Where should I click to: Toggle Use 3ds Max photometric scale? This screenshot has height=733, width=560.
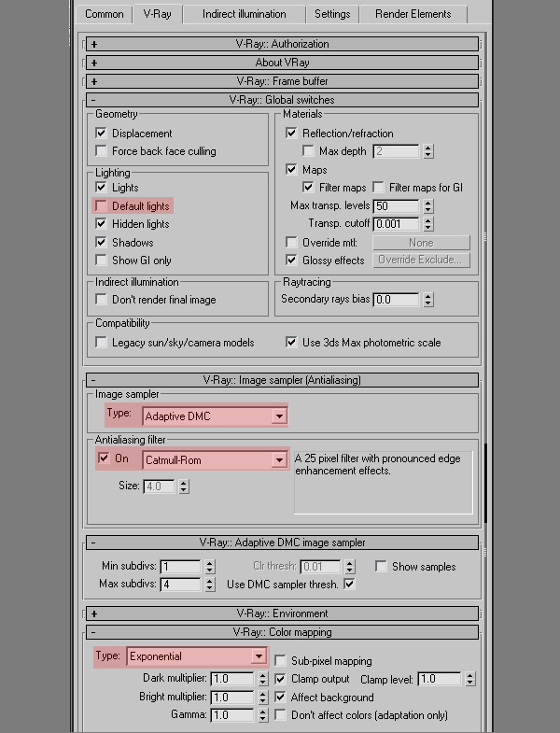pos(291,343)
